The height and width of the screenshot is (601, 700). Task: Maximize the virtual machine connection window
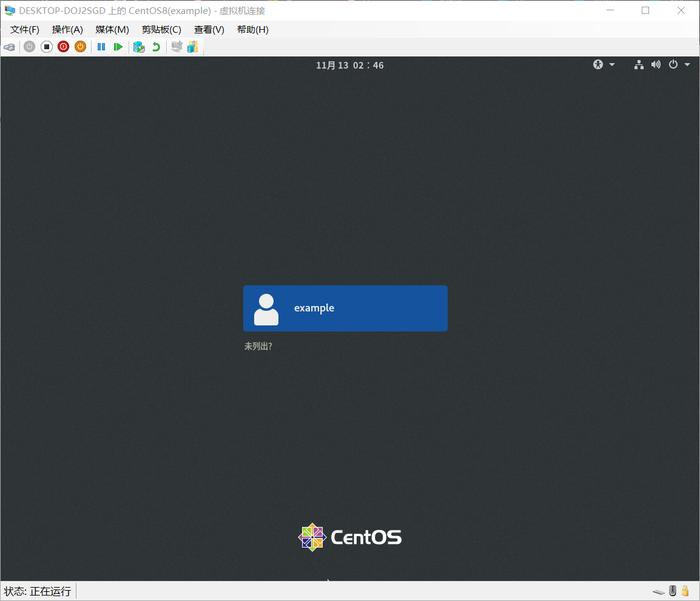coord(645,10)
